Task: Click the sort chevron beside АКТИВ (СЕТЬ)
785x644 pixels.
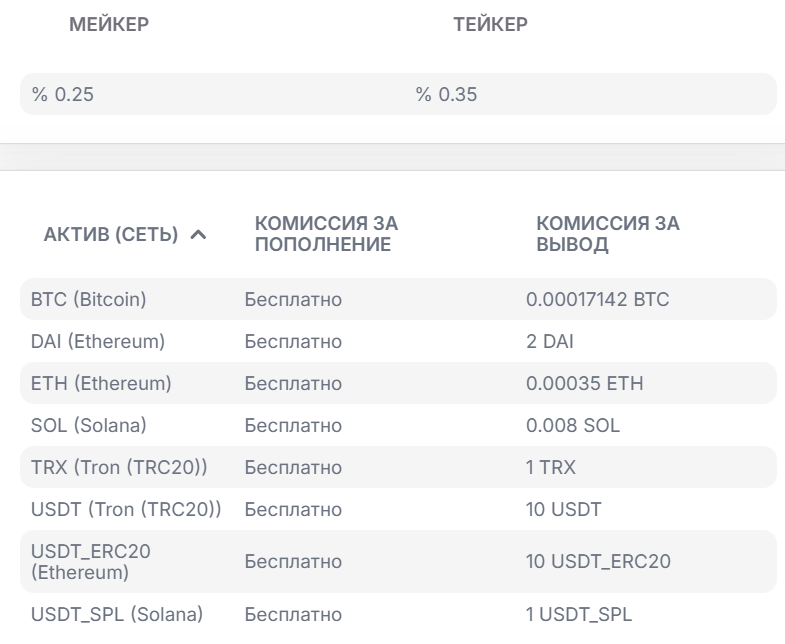Action: pos(198,235)
